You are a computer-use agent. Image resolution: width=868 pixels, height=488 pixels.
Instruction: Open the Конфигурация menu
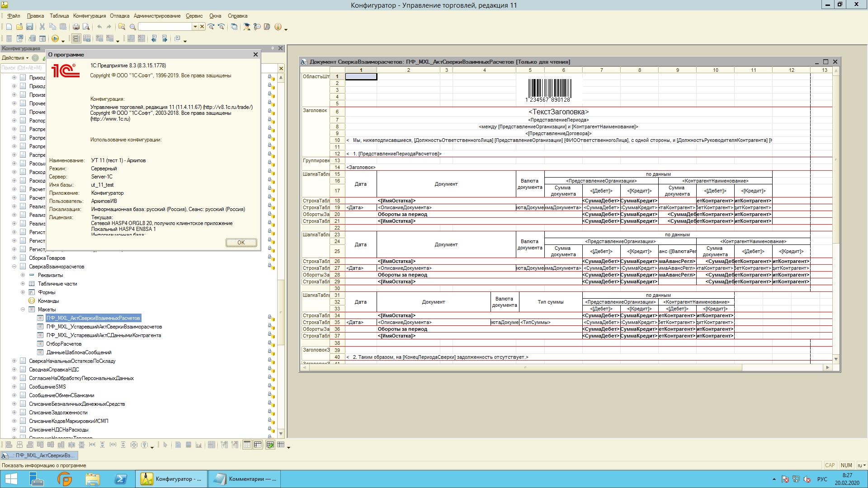[90, 16]
